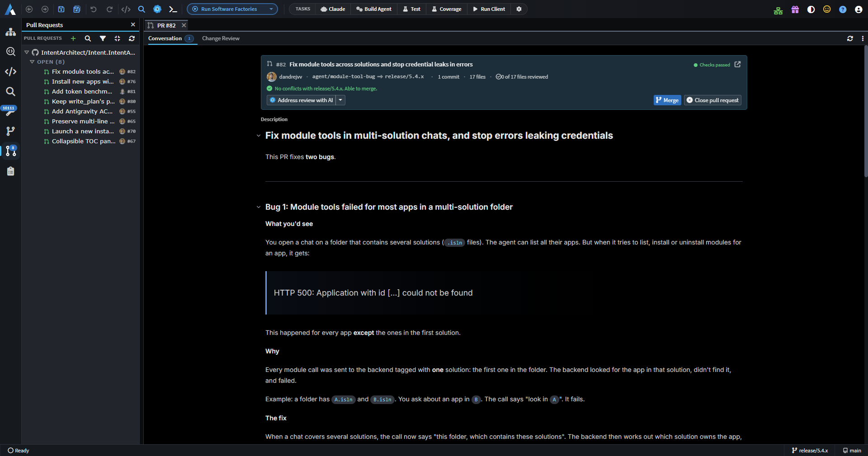
Task: Click the yellow smiley feedback icon
Action: [827, 9]
